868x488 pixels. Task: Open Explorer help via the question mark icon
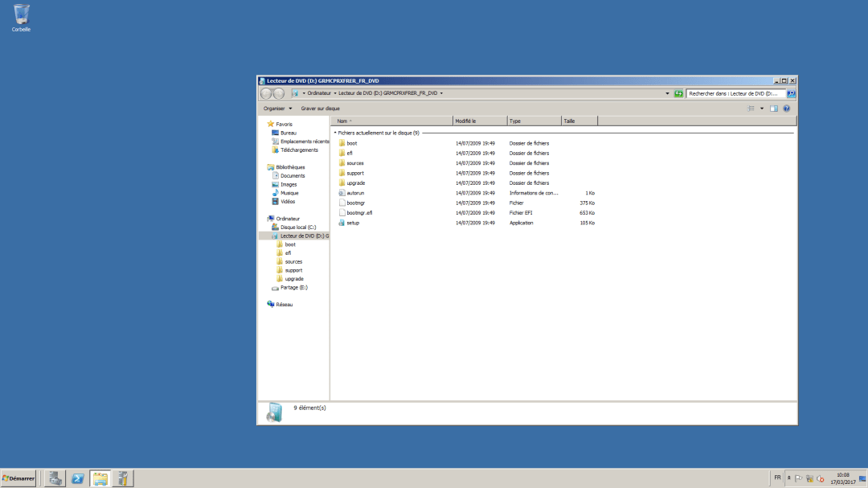coord(785,108)
